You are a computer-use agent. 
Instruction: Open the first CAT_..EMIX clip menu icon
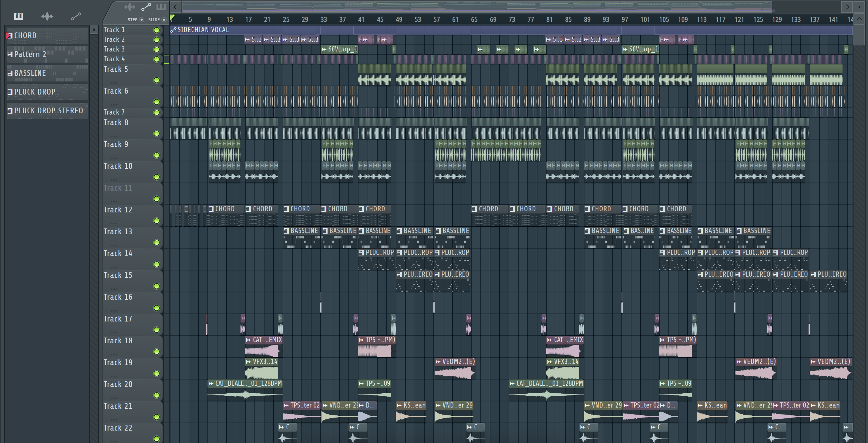[249, 340]
